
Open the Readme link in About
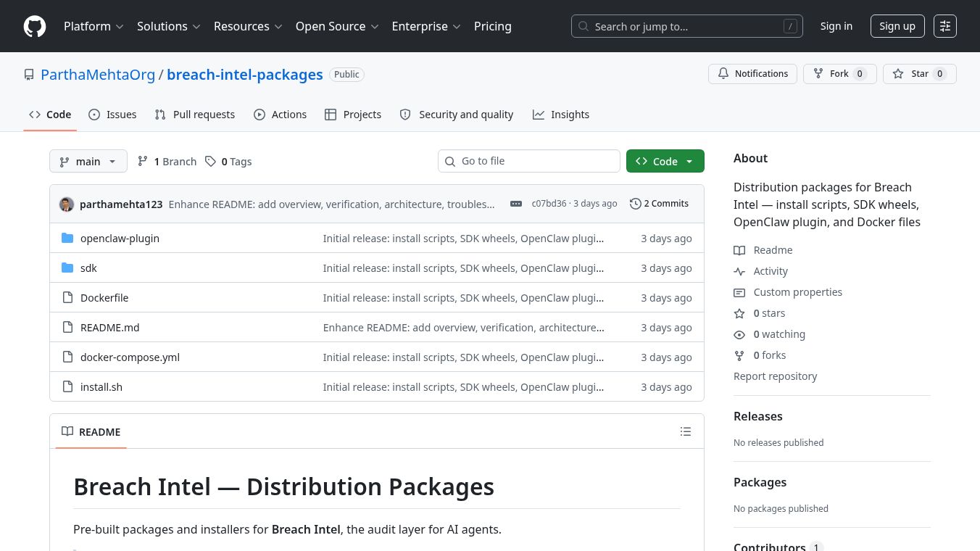(763, 250)
